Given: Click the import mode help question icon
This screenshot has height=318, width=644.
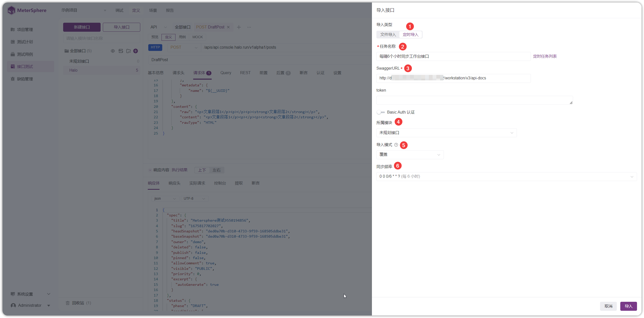Looking at the screenshot, I should pos(396,145).
